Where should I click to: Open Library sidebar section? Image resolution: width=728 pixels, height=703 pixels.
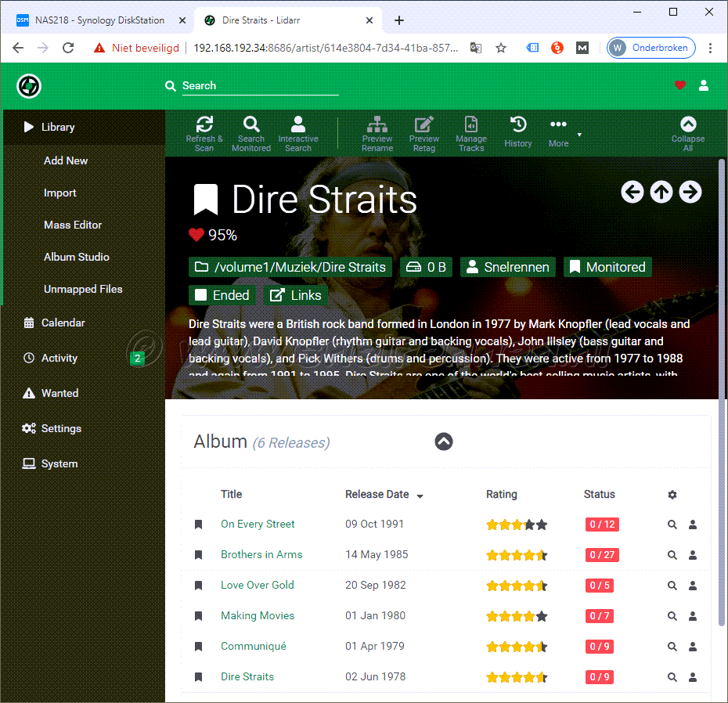[84, 128]
